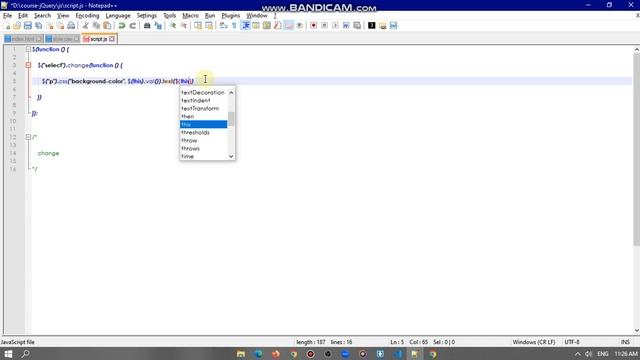Open the Windows Start menu
The image size is (640, 360).
[x=8, y=354]
